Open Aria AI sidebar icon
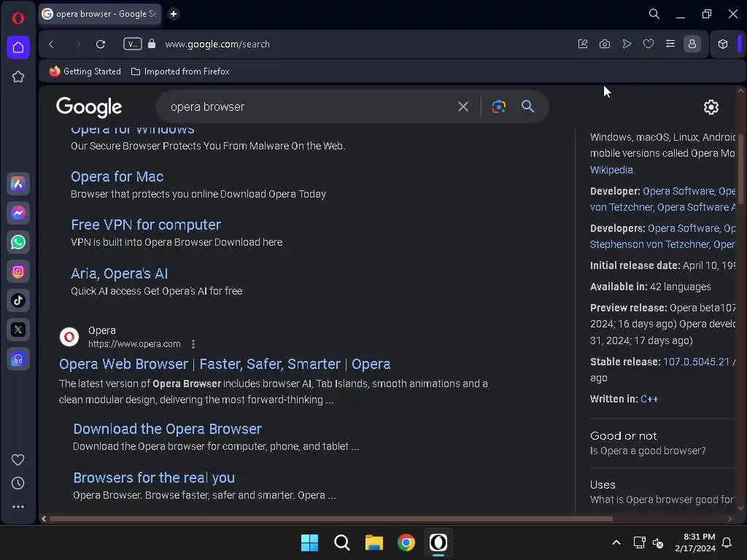The image size is (747, 560). point(18,184)
